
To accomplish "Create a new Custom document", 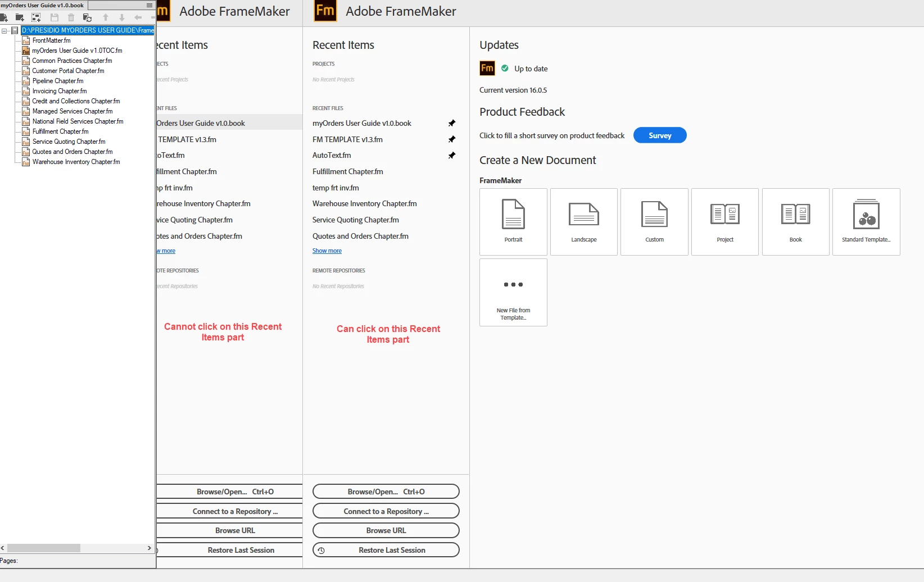I will coord(654,222).
